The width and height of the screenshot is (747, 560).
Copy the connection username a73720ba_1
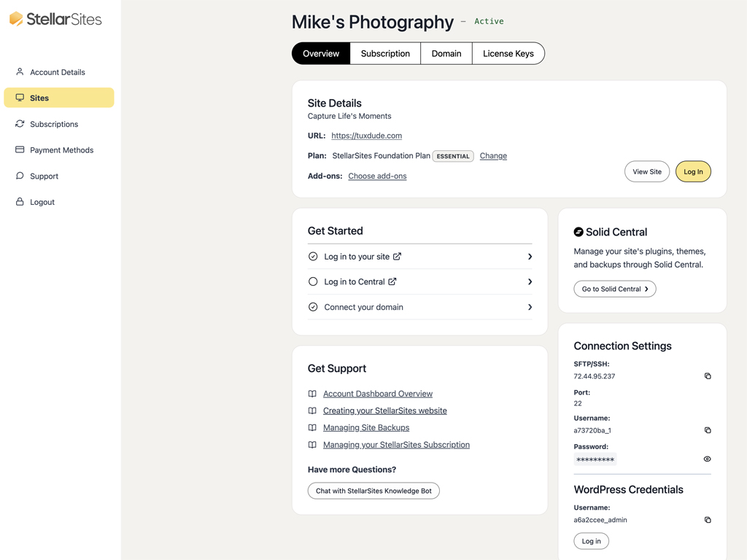click(708, 430)
